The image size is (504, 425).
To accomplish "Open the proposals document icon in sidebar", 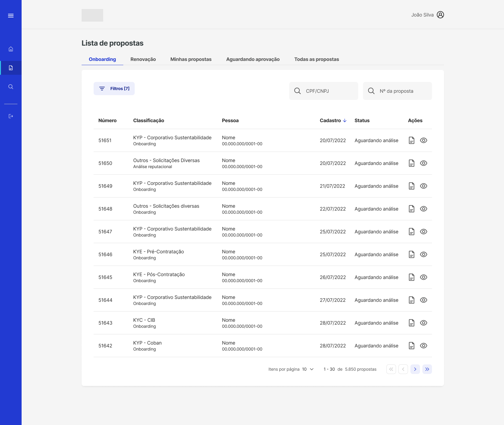I will [11, 68].
